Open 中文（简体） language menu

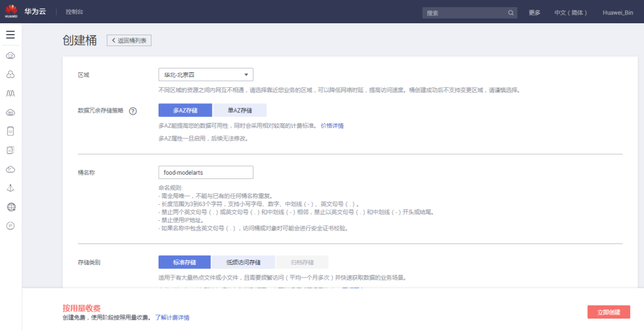pyautogui.click(x=571, y=13)
